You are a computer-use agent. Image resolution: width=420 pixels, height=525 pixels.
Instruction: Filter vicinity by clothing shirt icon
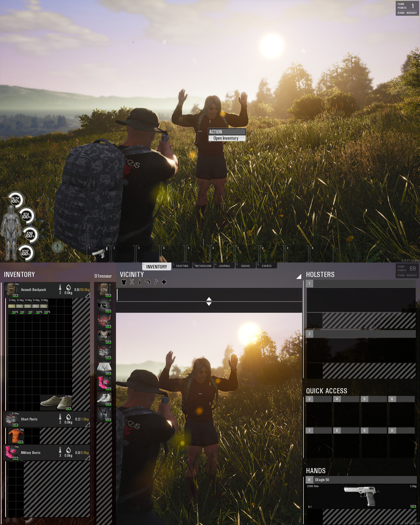124,282
